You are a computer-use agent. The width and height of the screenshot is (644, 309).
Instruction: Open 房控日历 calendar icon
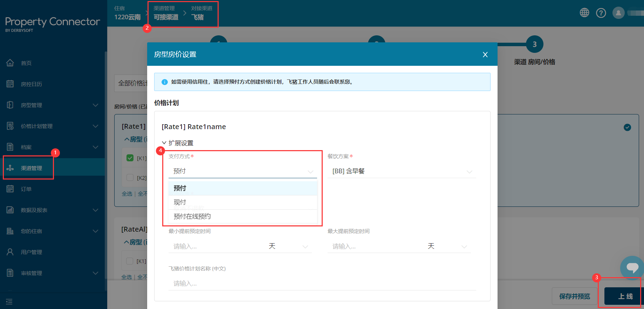point(10,84)
